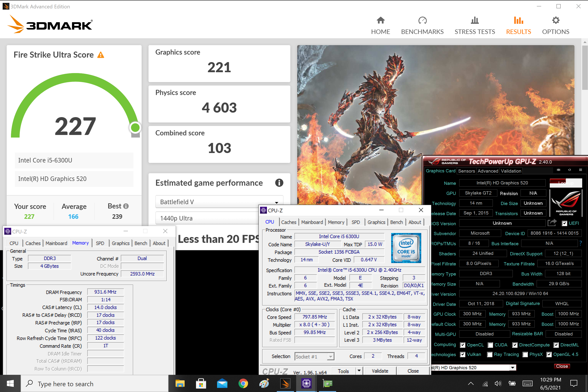Click the Close button in CPU-Z
588x392 pixels.
413,371
